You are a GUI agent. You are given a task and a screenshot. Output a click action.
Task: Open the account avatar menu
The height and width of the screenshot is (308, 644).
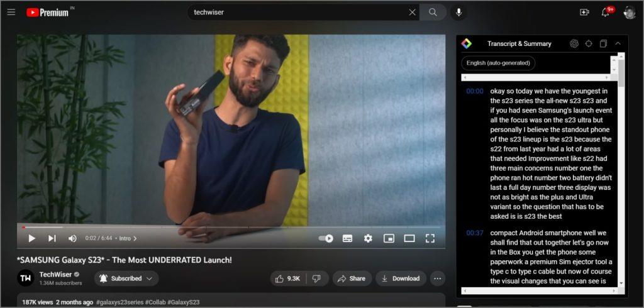click(629, 13)
